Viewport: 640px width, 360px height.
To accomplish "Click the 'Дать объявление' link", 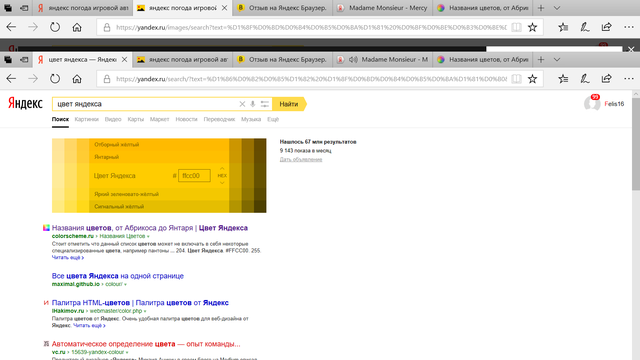I will pyautogui.click(x=301, y=160).
